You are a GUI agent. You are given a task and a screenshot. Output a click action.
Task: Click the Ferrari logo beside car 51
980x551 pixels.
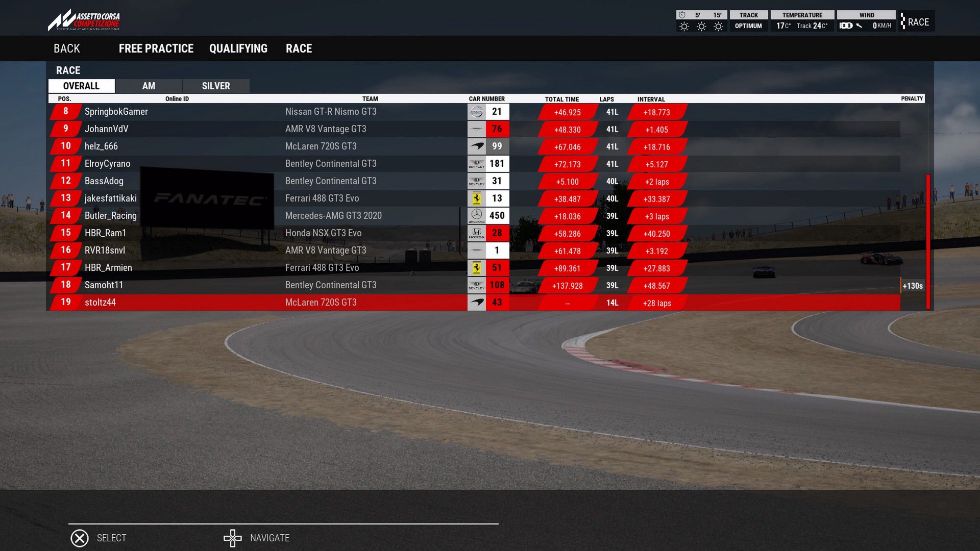(477, 268)
